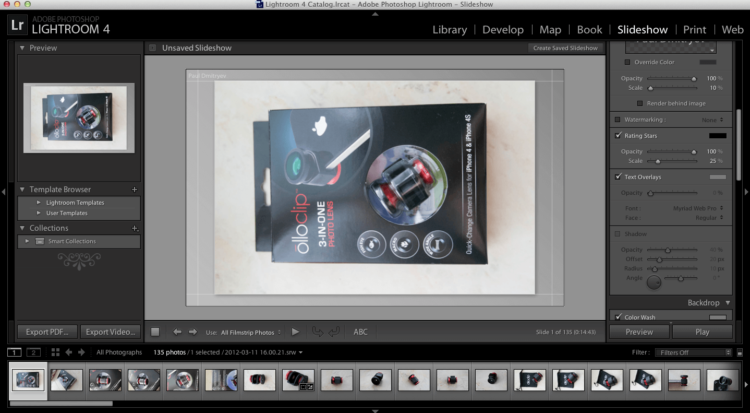Open Filters Off filter dropdown
The height and width of the screenshot is (413, 750).
click(x=693, y=353)
